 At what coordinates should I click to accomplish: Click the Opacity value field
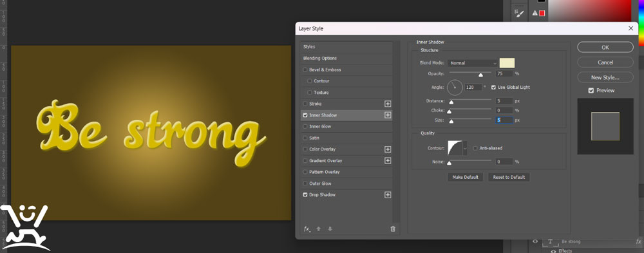pos(504,74)
